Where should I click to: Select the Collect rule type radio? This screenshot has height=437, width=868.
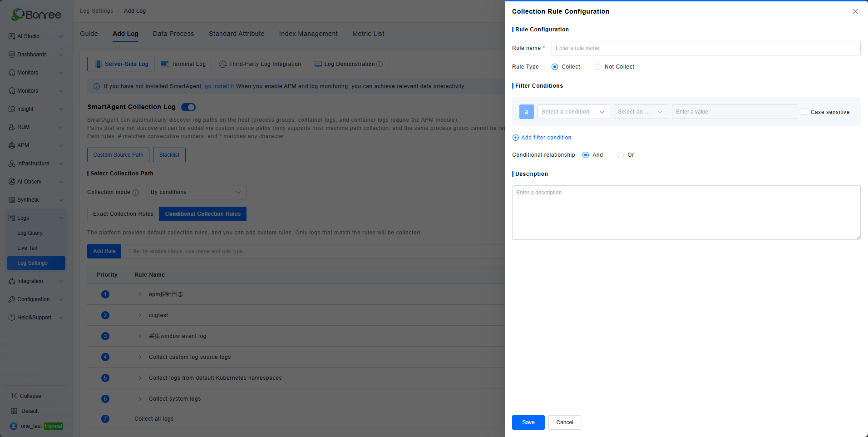click(x=555, y=67)
